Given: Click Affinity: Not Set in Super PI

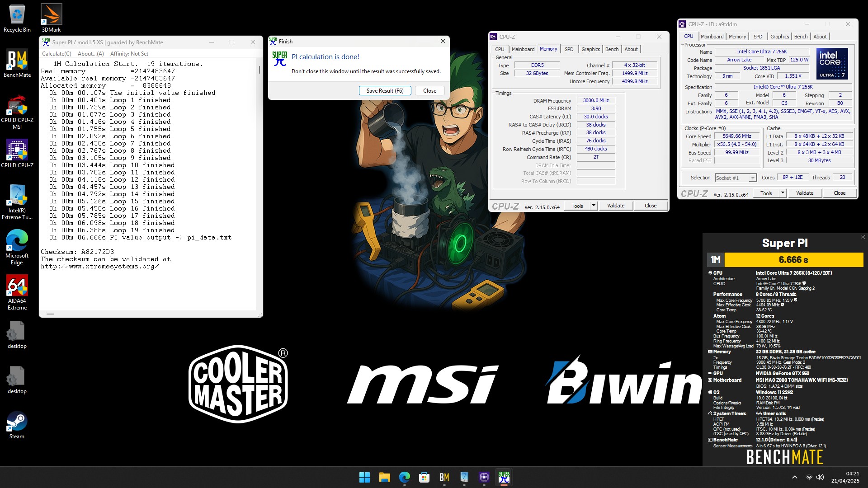Looking at the screenshot, I should click(x=129, y=54).
